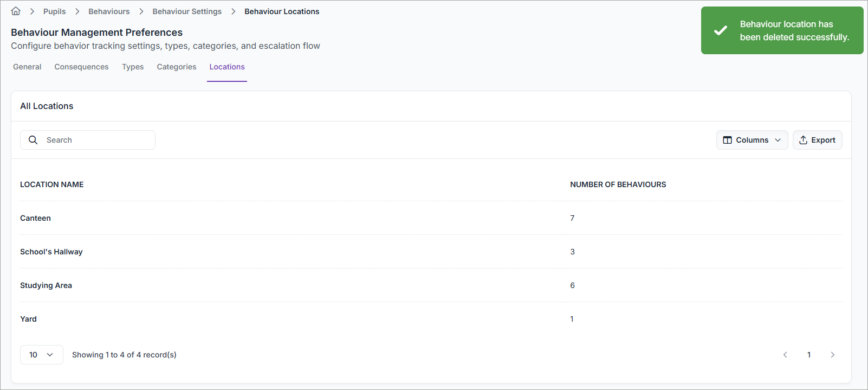This screenshot has width=868, height=390.
Task: Click into the Search input field
Action: [98, 140]
